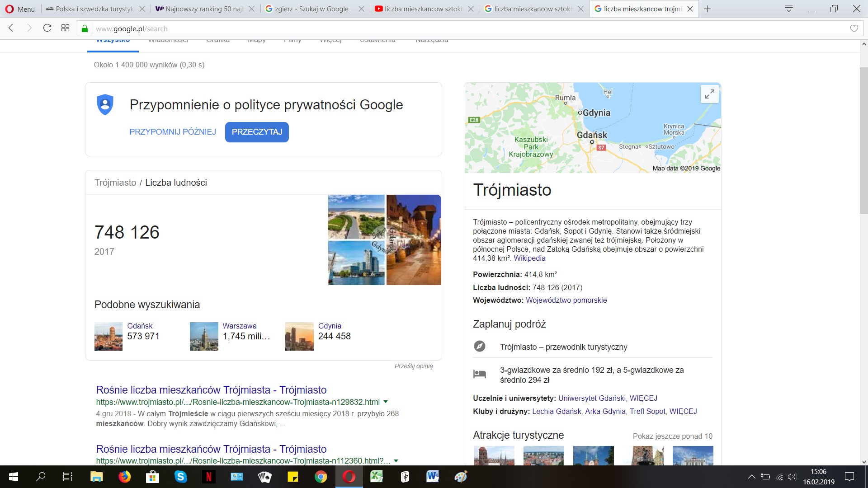Launch File Explorer from the taskbar
868x488 pixels.
click(x=96, y=477)
